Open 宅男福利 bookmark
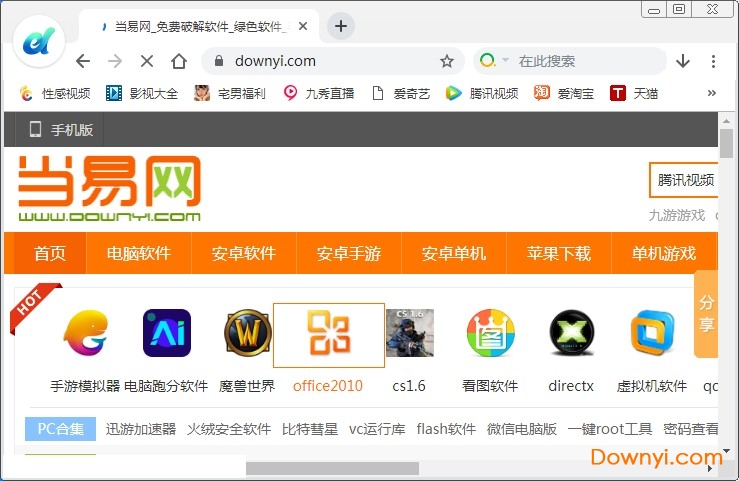739x481 pixels. coord(230,93)
